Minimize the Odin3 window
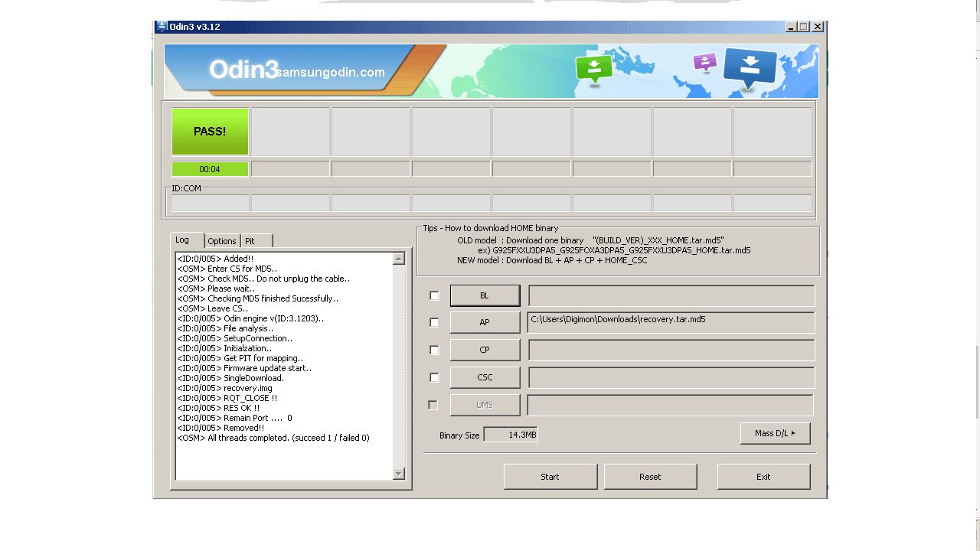The width and height of the screenshot is (980, 551). tap(791, 27)
